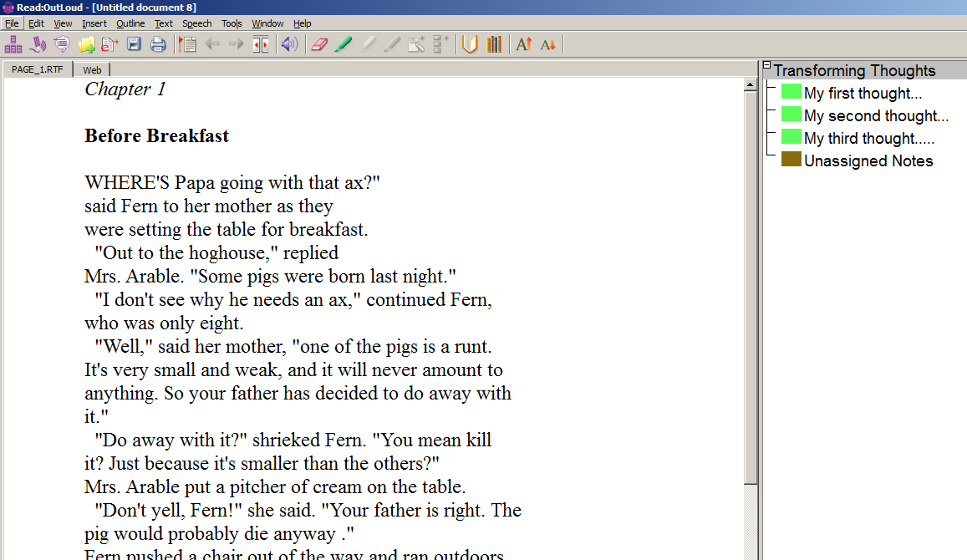The width and height of the screenshot is (967, 560).
Task: Click the 'Chapter 1' italic heading
Action: (125, 89)
